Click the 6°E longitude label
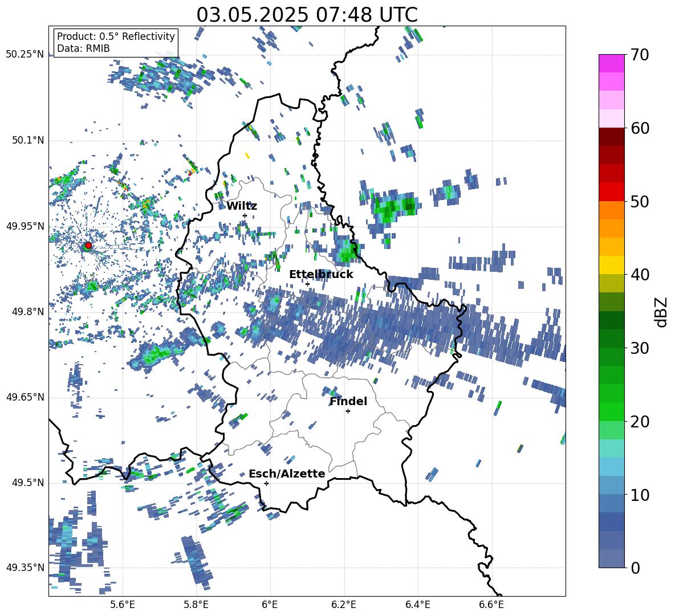Image resolution: width=675 pixels, height=616 pixels. point(270,605)
